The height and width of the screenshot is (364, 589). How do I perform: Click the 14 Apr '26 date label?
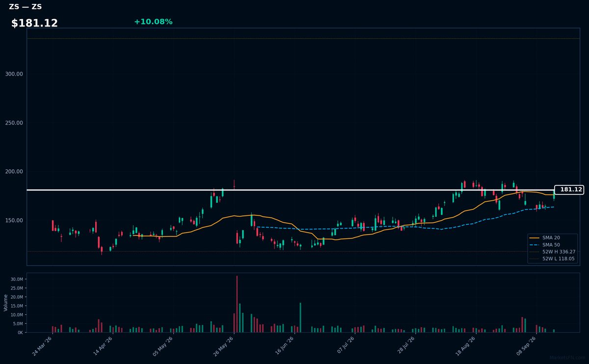tap(103, 346)
